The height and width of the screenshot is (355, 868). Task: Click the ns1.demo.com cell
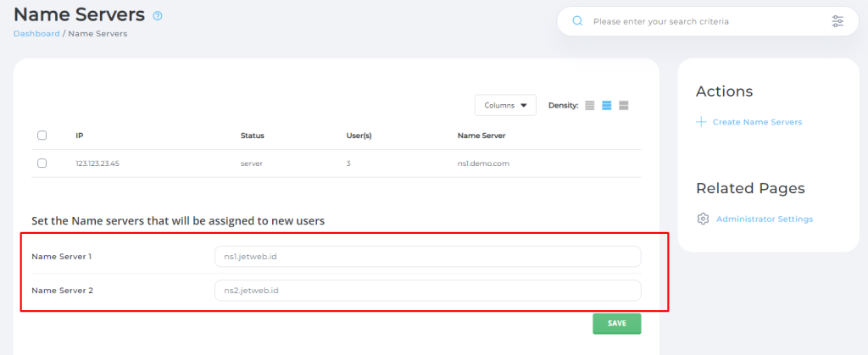(483, 164)
